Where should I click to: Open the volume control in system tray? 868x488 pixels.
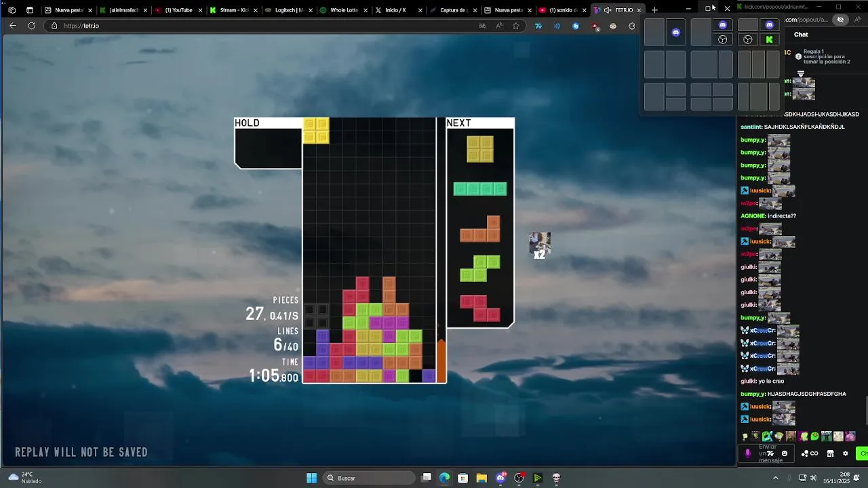[x=813, y=478]
